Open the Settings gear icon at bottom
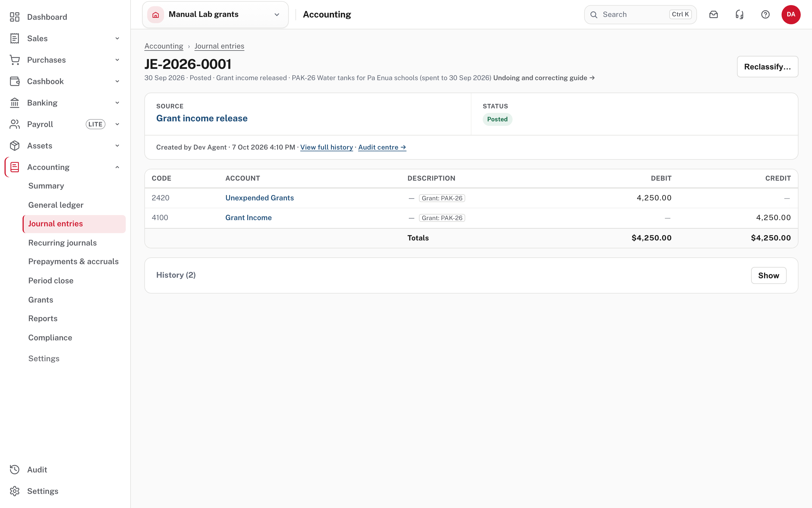 click(x=14, y=491)
